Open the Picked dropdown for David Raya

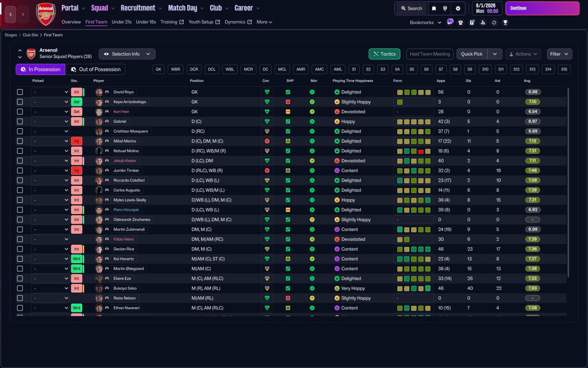(50, 92)
